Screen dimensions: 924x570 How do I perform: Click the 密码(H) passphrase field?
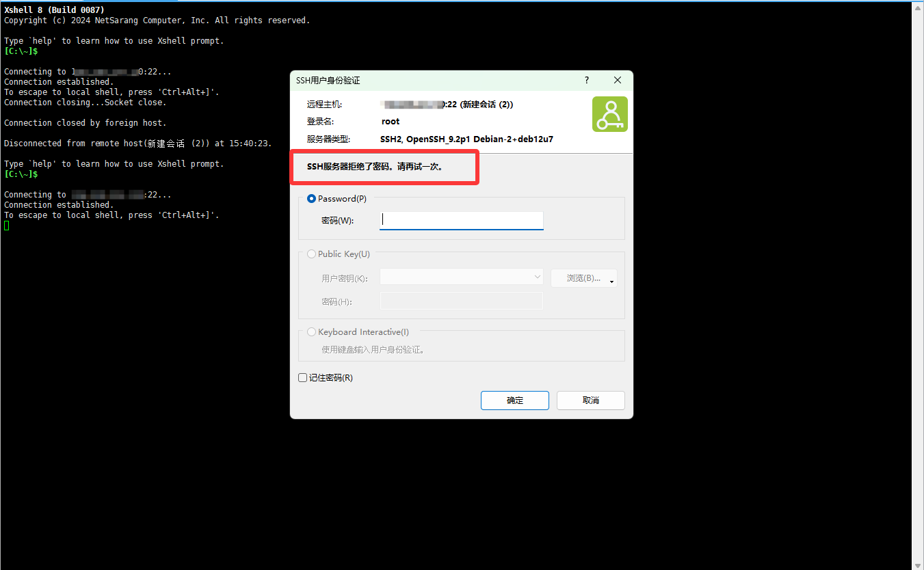(x=462, y=301)
